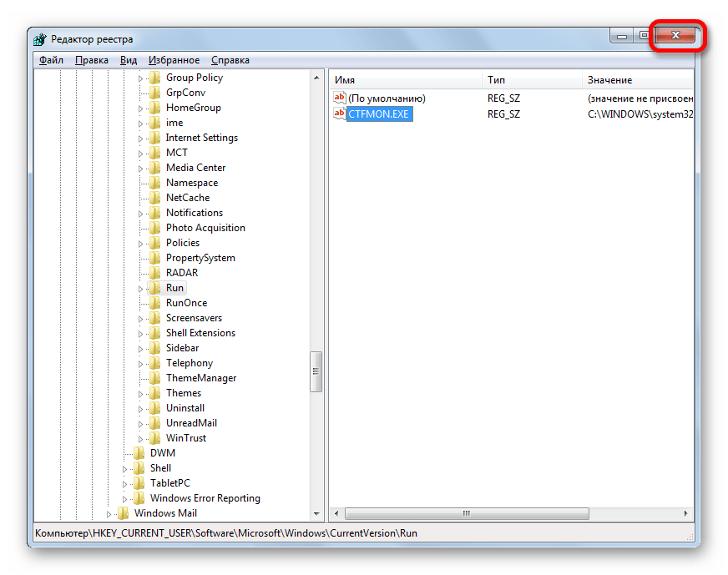Expand the Group Policy key
Viewport: 728px width, 575px height.
tap(141, 78)
